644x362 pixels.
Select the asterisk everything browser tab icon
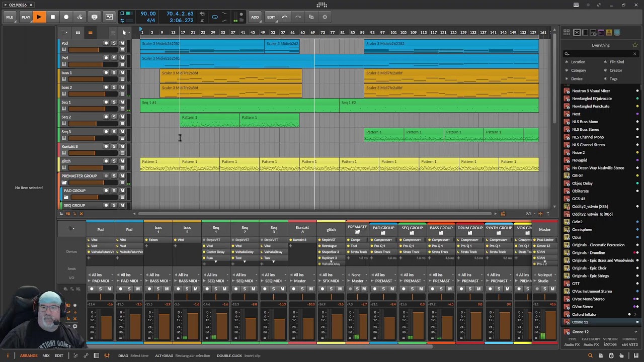[577, 33]
